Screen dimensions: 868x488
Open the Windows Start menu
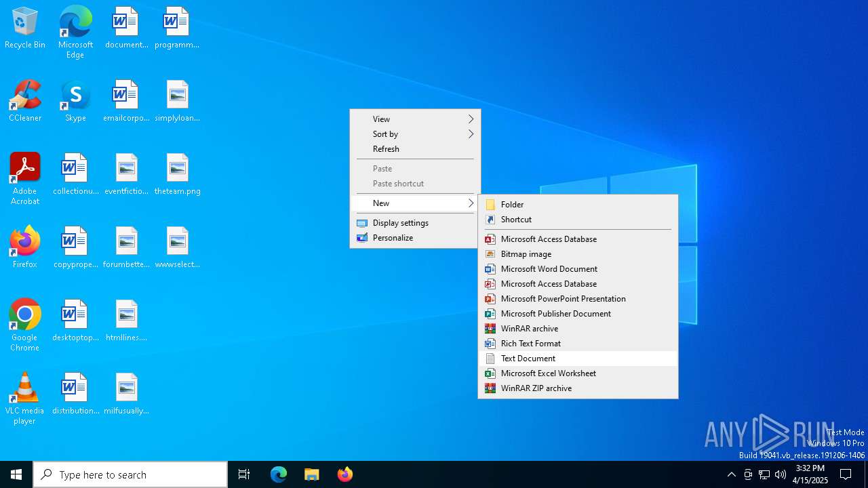click(16, 474)
